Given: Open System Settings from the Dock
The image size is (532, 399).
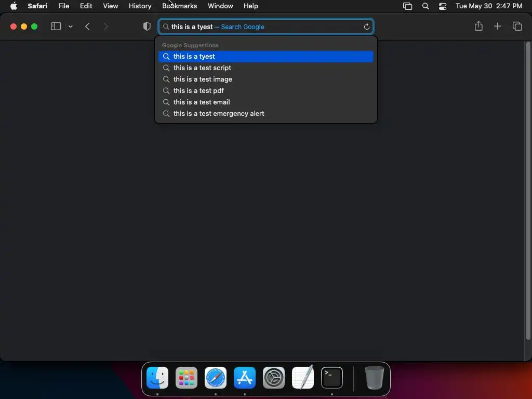Looking at the screenshot, I should (274, 377).
